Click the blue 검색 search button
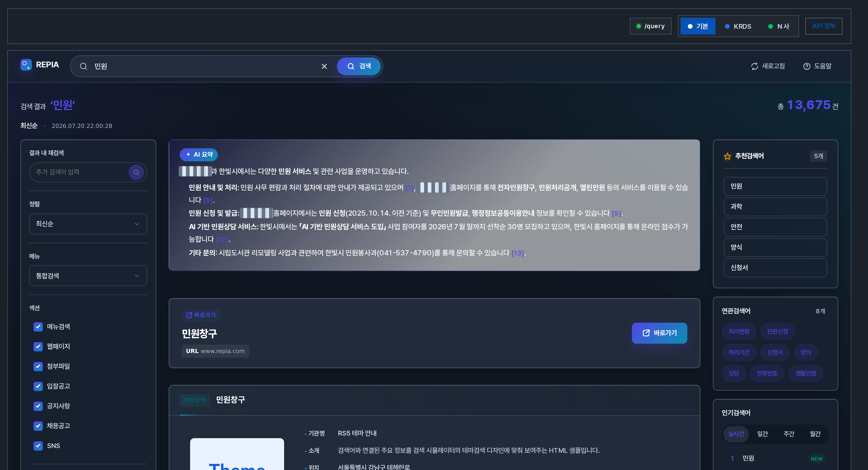 [x=359, y=66]
